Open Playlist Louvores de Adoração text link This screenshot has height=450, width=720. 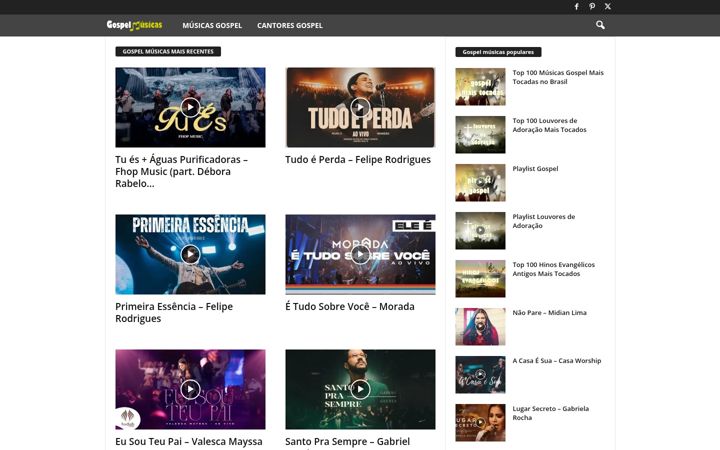coord(544,221)
